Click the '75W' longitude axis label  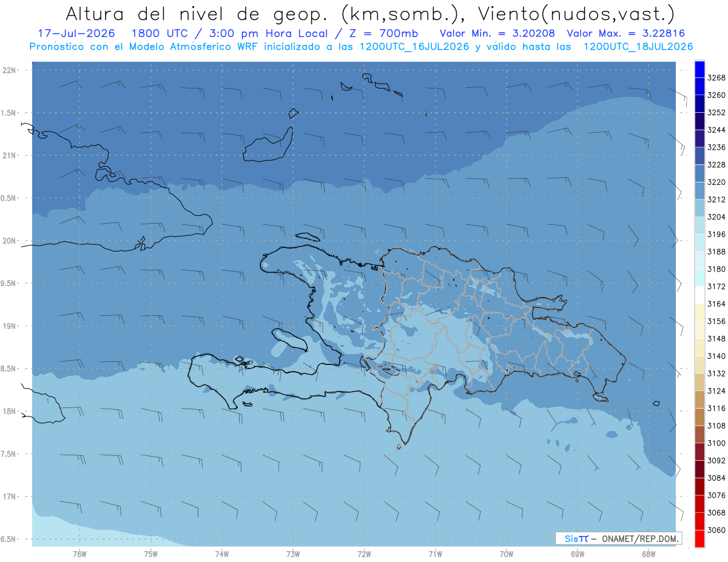151,554
